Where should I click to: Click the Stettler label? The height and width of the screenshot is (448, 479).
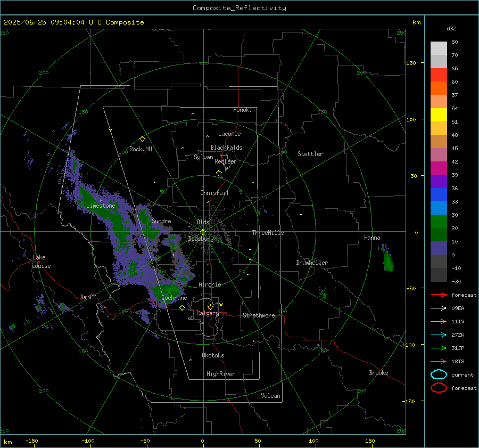click(x=310, y=154)
